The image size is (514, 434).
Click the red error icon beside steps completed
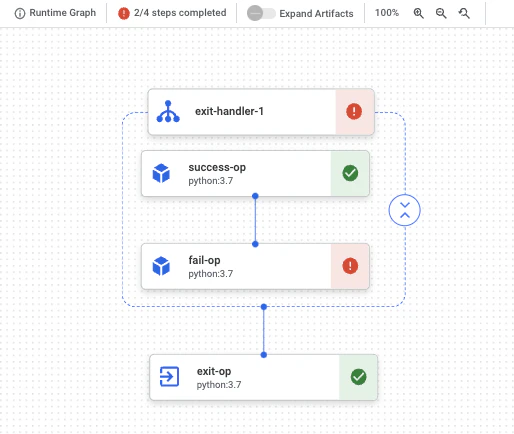(124, 13)
